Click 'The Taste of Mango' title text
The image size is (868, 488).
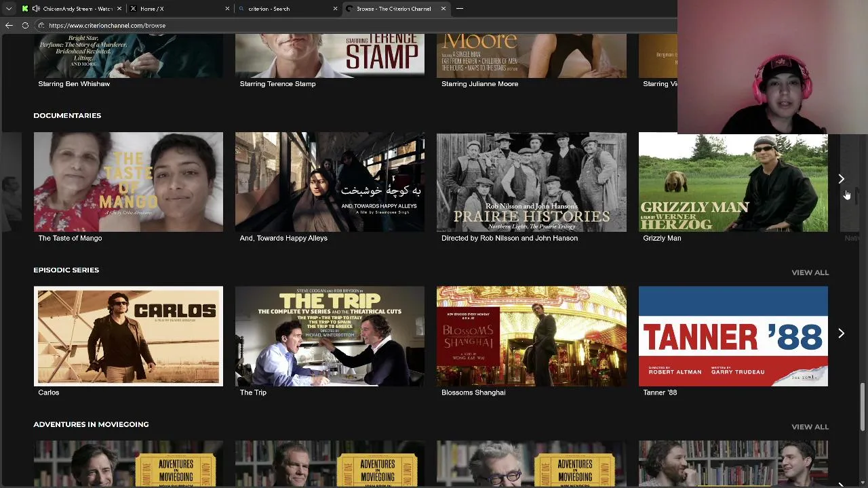70,238
